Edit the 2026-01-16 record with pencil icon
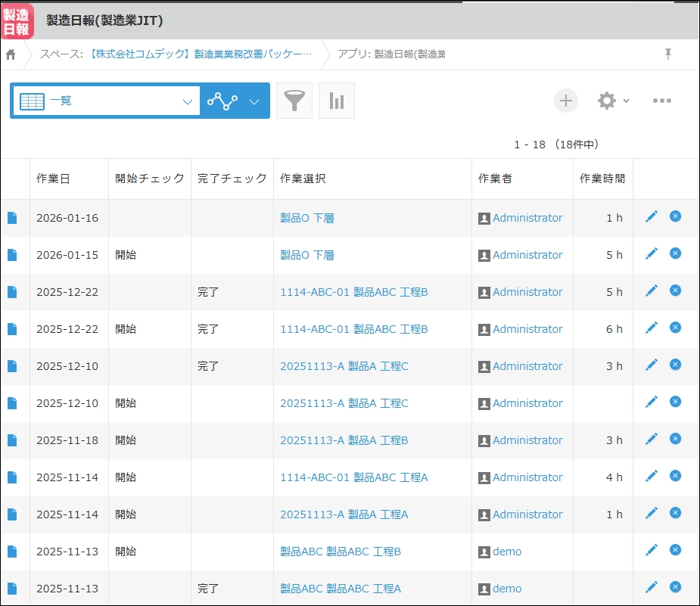The height and width of the screenshot is (606, 700). tap(651, 217)
